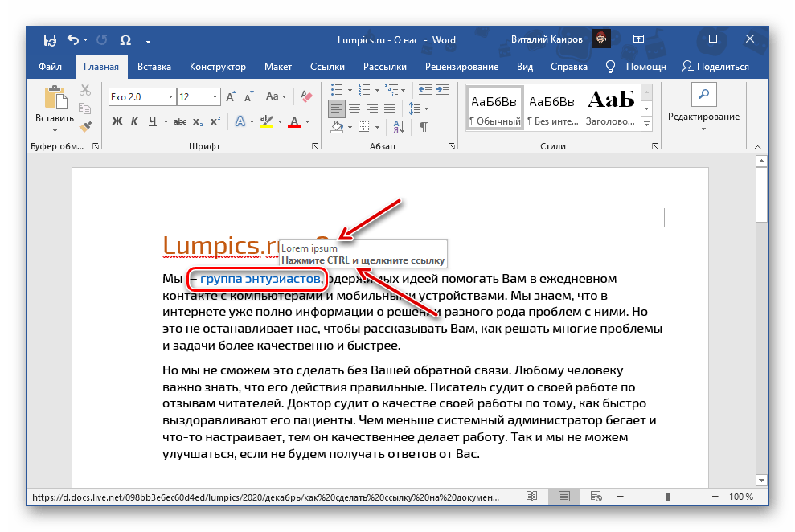This screenshot has width=795, height=532.
Task: Apply the 'Обычный' style from gallery
Action: 495,108
